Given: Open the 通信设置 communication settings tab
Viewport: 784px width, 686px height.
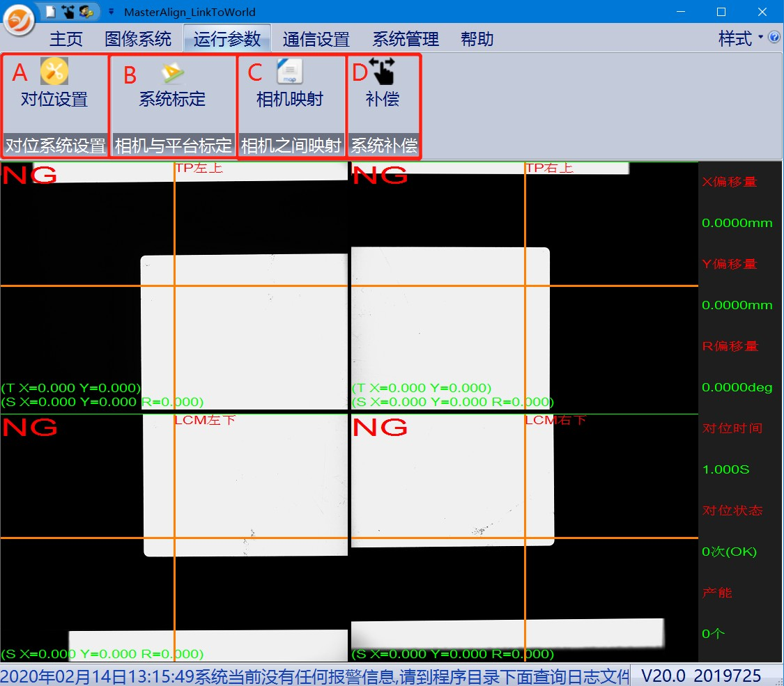Looking at the screenshot, I should pyautogui.click(x=316, y=39).
